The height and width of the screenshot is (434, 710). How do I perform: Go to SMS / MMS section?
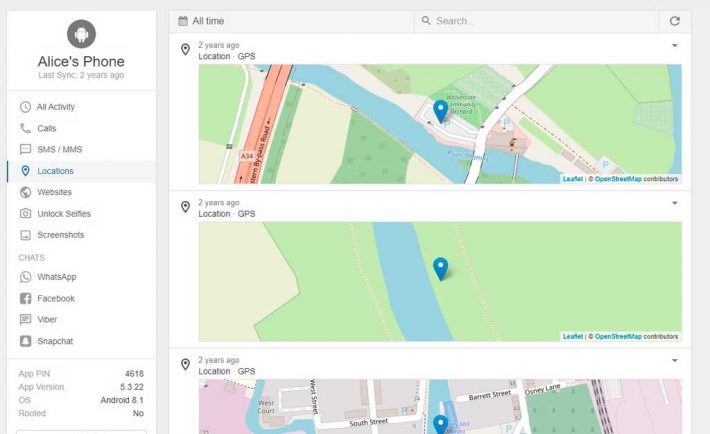(59, 150)
